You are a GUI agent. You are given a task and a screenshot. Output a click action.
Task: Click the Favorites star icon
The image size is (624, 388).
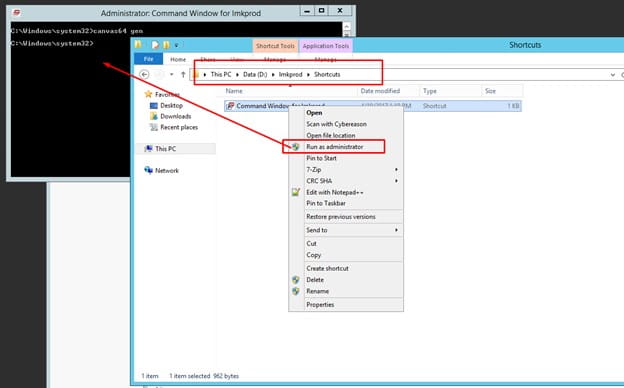pyautogui.click(x=148, y=94)
